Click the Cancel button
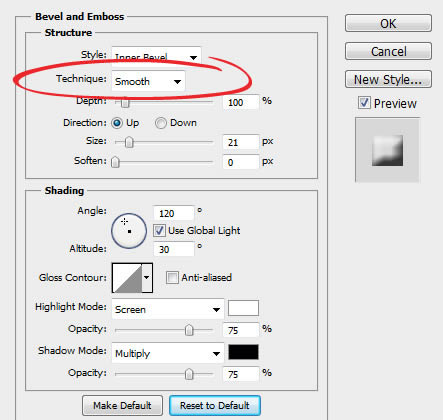Screen dimensions: 443x420 point(388,51)
